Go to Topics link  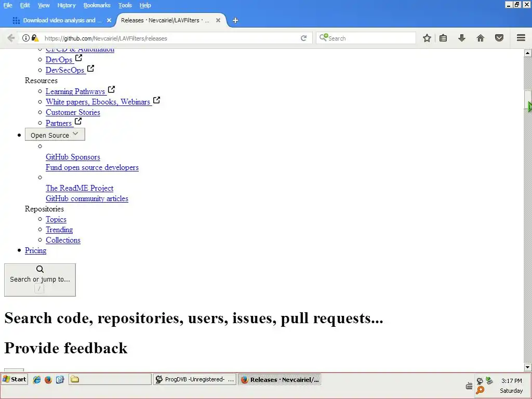pos(56,219)
